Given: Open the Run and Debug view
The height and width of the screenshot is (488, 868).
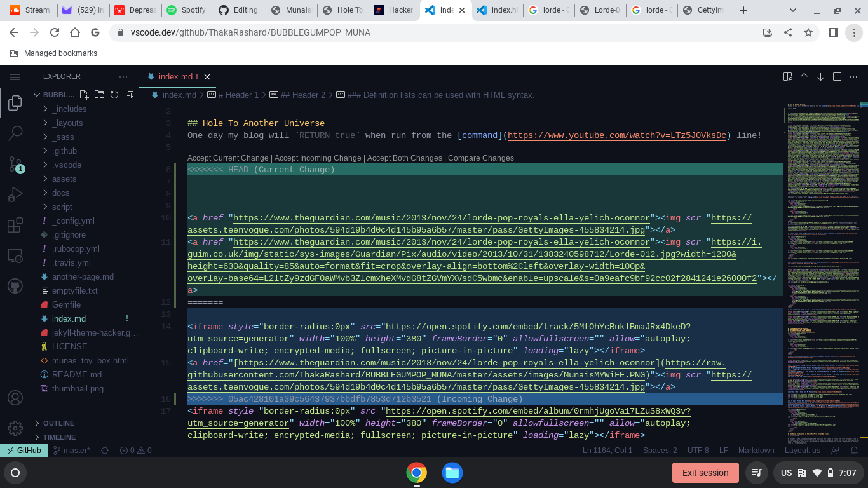Looking at the screenshot, I should [15, 194].
